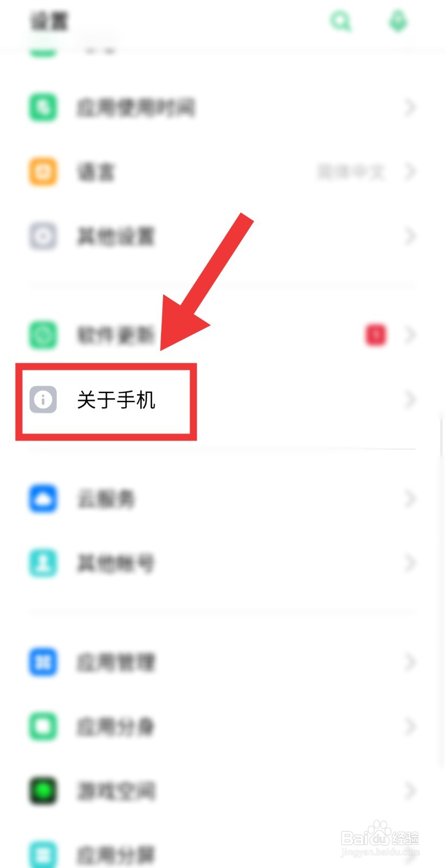Open the software update row label
Screen dimensions: 445x868
[115, 335]
